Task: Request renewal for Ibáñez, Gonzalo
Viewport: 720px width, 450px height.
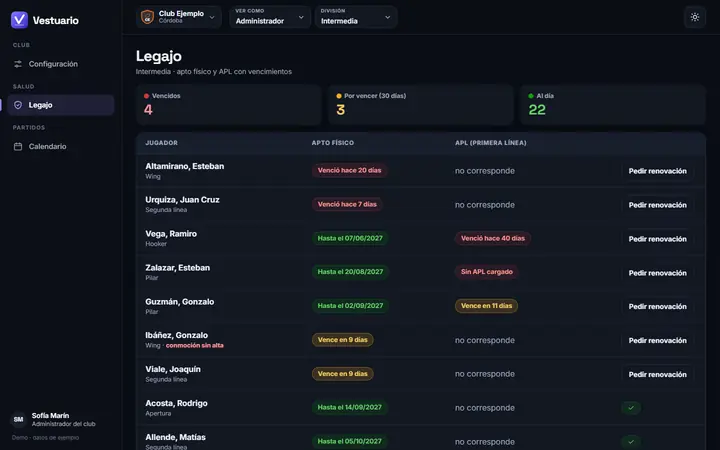Action: click(x=658, y=340)
